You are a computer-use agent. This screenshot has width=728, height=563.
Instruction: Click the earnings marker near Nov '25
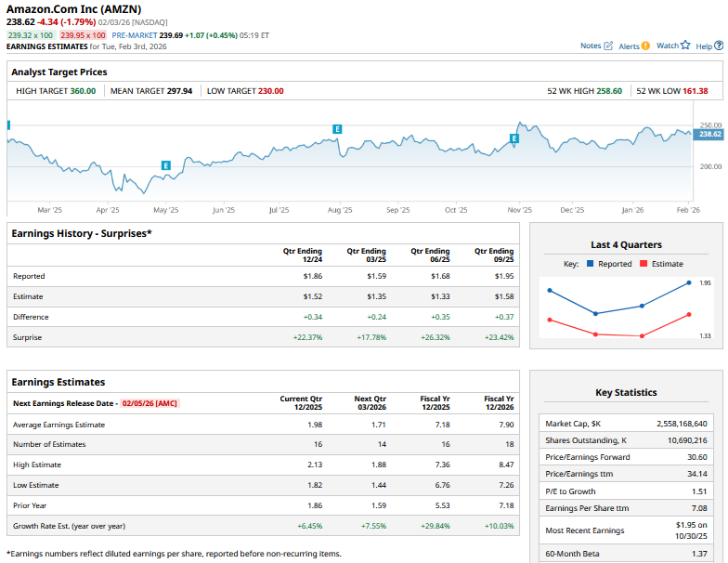[513, 138]
